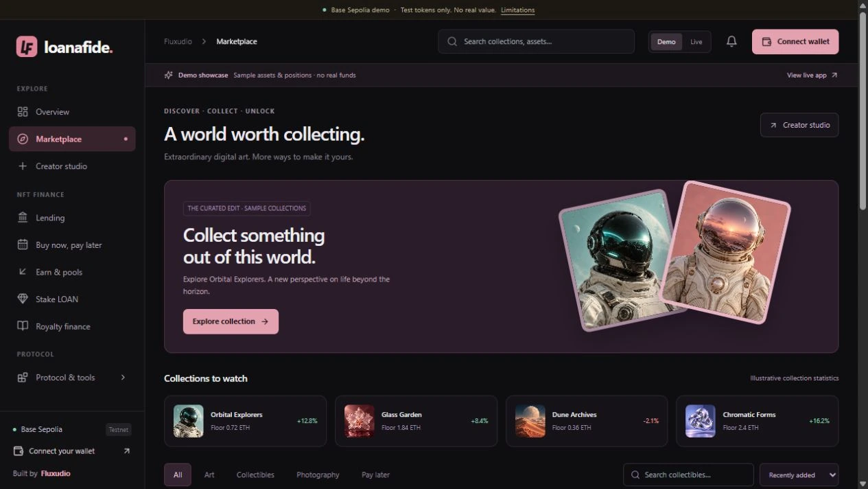This screenshot has height=489, width=868.
Task: Click the Fluxudio breadcrumb link
Action: (x=178, y=41)
